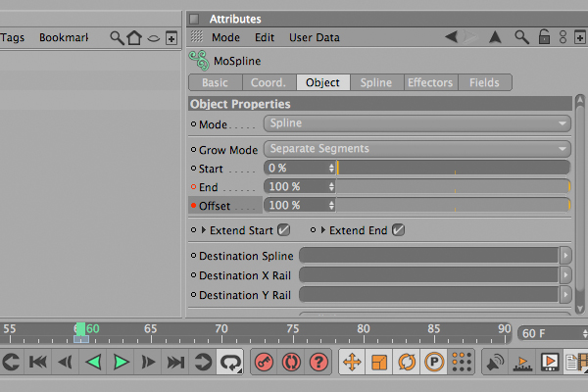Uncheck the Extend Start checkbox

(283, 230)
